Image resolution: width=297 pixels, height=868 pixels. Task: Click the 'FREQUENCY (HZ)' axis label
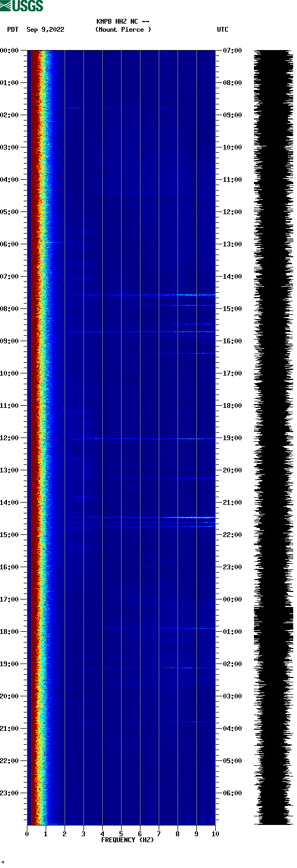pos(128,839)
